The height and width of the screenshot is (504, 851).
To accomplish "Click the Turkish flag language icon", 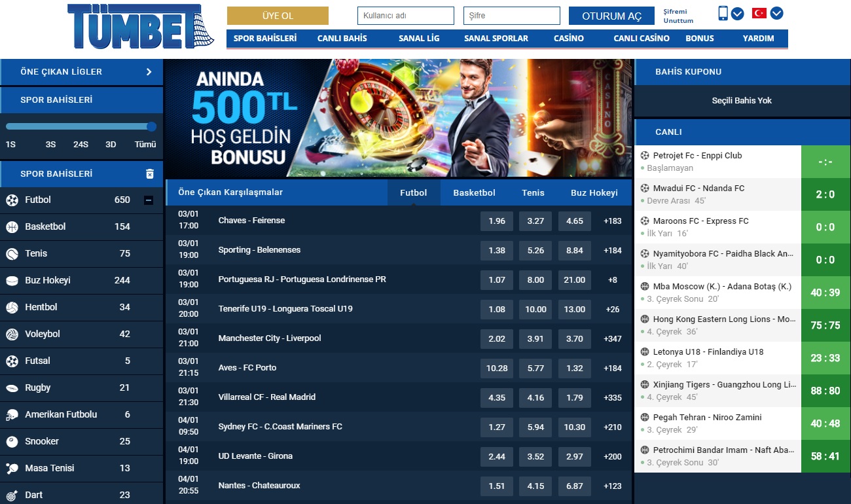I will pyautogui.click(x=759, y=13).
